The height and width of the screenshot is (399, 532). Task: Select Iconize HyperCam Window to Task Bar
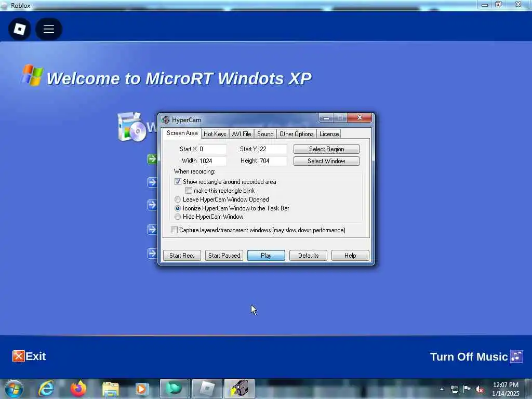coord(178,208)
